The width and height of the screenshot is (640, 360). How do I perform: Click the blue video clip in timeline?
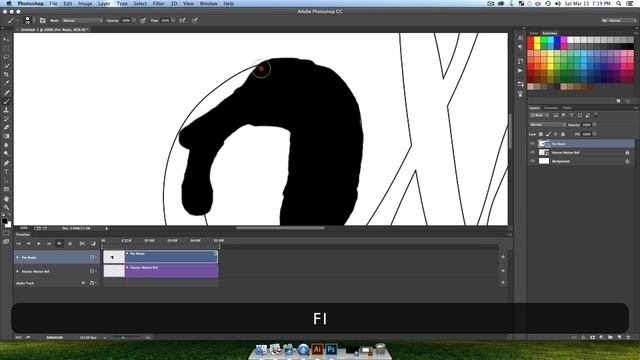coord(171,256)
